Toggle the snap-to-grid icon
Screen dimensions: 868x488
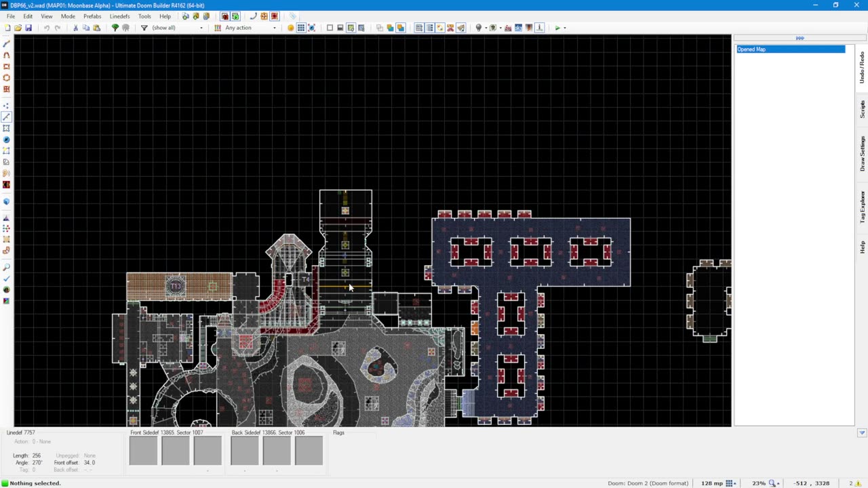301,28
